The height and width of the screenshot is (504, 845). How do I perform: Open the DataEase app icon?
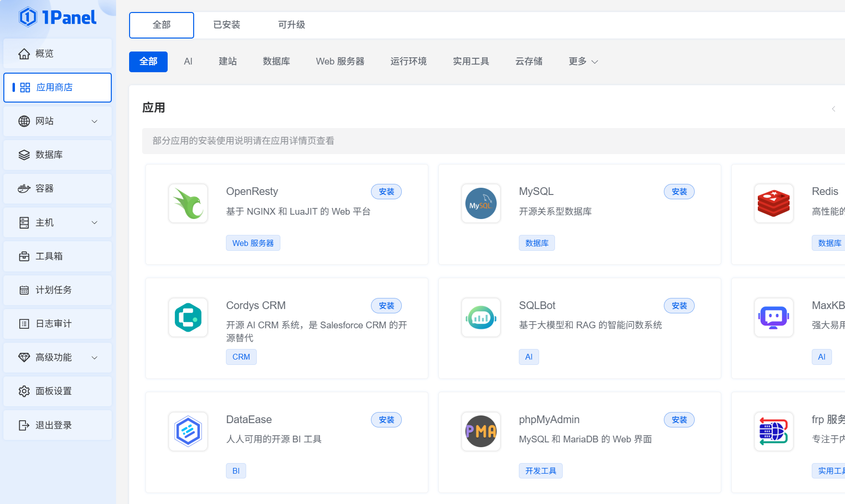click(188, 431)
